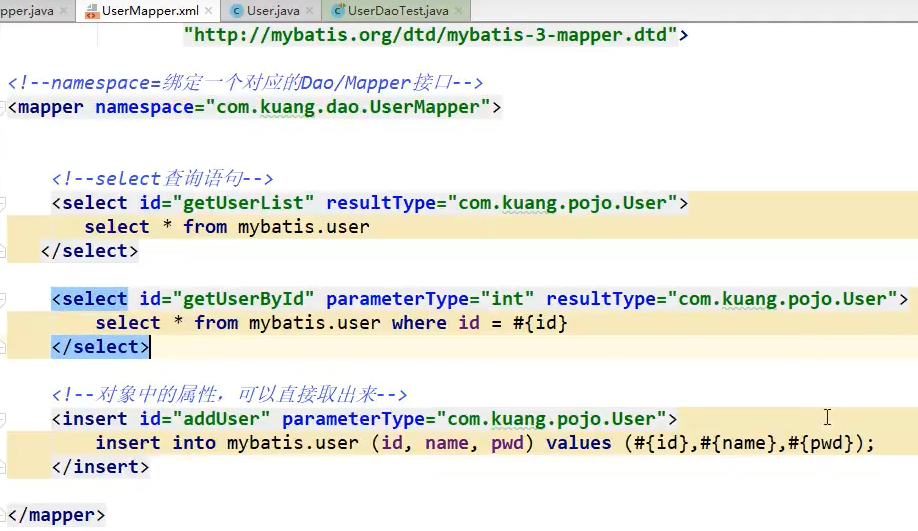Click "insert into" keywords in the SQL
The image size is (918, 531).
[x=156, y=443]
